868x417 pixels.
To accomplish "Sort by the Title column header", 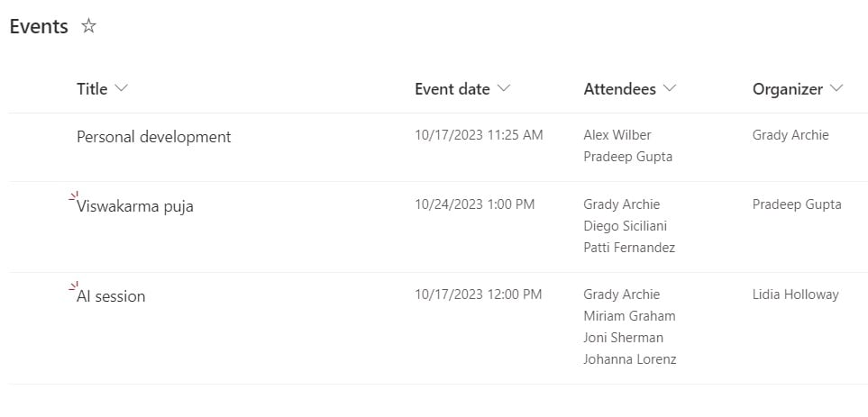I will tap(92, 88).
